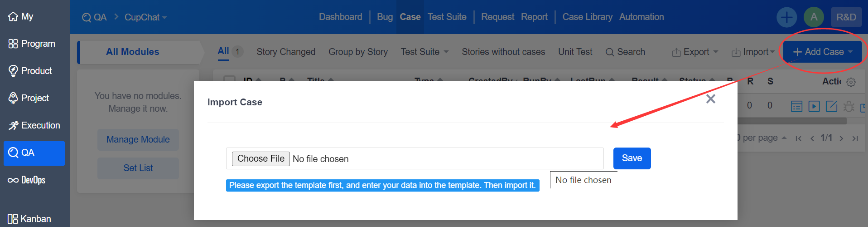Image resolution: width=868 pixels, height=227 pixels.
Task: Open the user avatar 'A' menu
Action: (x=814, y=17)
